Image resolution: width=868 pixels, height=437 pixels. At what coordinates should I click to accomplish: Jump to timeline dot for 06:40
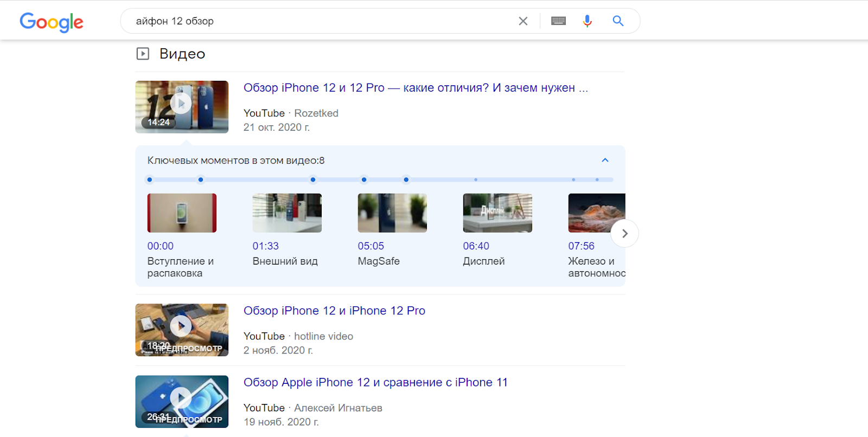tap(364, 179)
